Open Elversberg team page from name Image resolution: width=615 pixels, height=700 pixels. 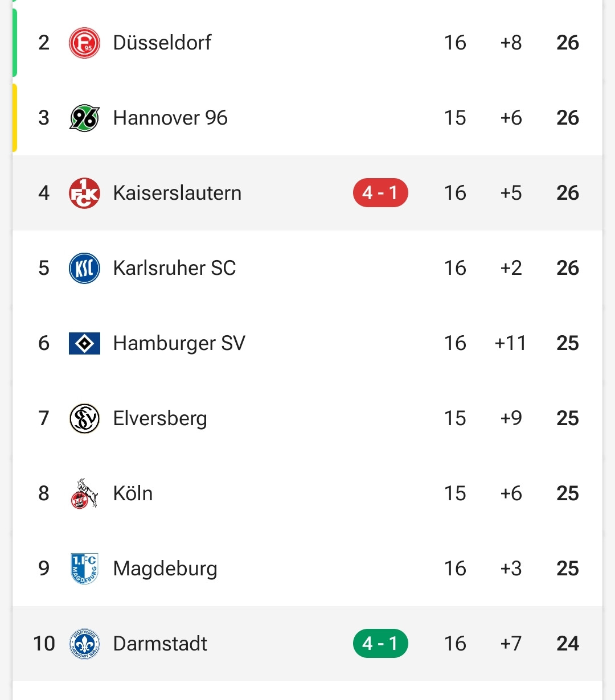pyautogui.click(x=160, y=418)
